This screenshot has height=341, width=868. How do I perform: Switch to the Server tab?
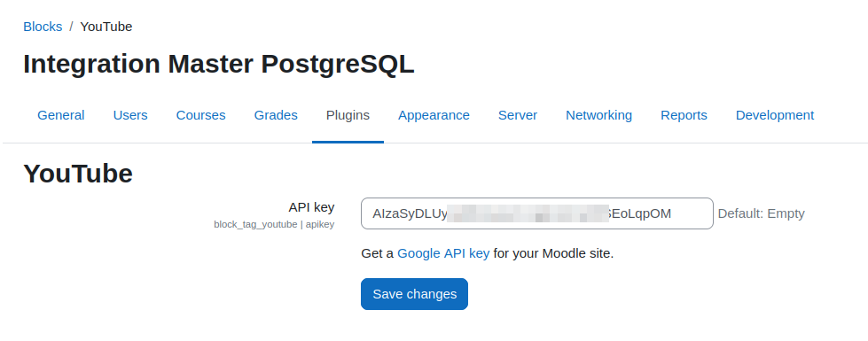(518, 115)
